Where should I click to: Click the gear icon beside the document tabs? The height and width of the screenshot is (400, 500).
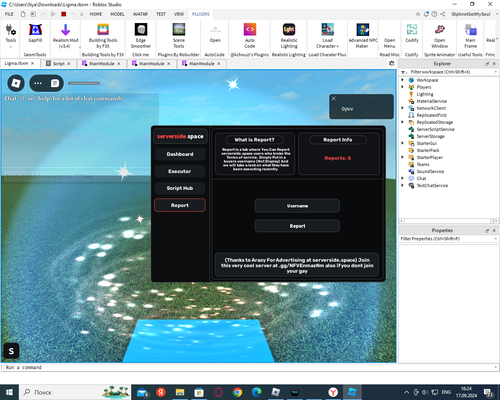tap(392, 63)
